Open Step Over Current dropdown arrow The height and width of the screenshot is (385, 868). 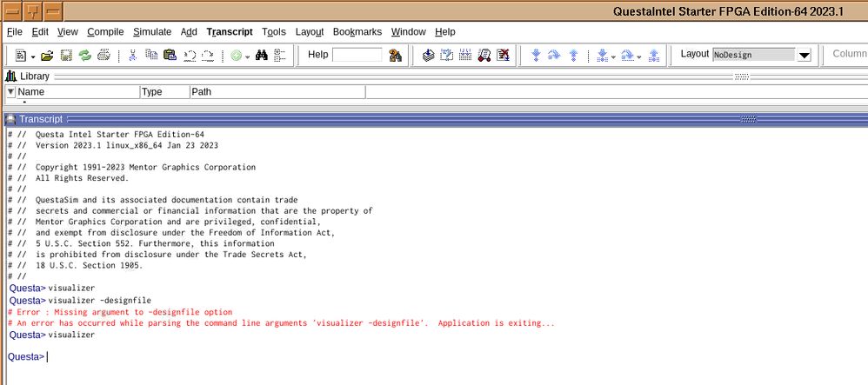coord(639,56)
